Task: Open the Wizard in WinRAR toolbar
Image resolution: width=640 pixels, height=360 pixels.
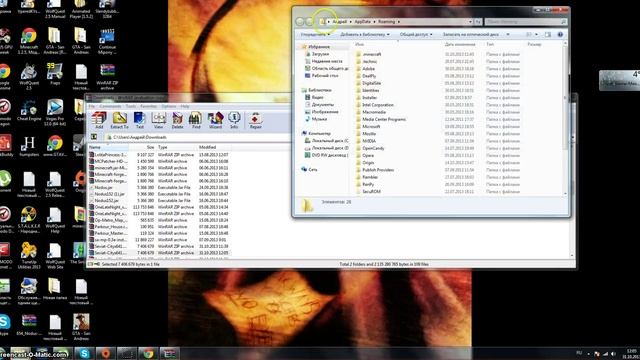Action: (x=215, y=120)
